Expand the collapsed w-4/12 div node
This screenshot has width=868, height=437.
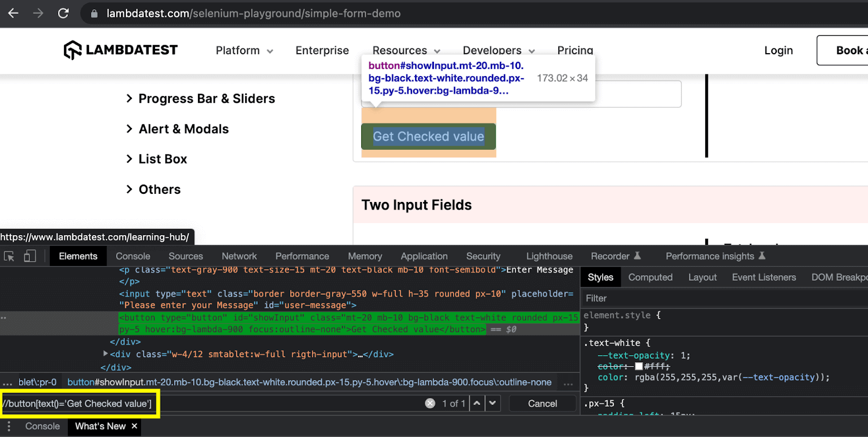[106, 353]
